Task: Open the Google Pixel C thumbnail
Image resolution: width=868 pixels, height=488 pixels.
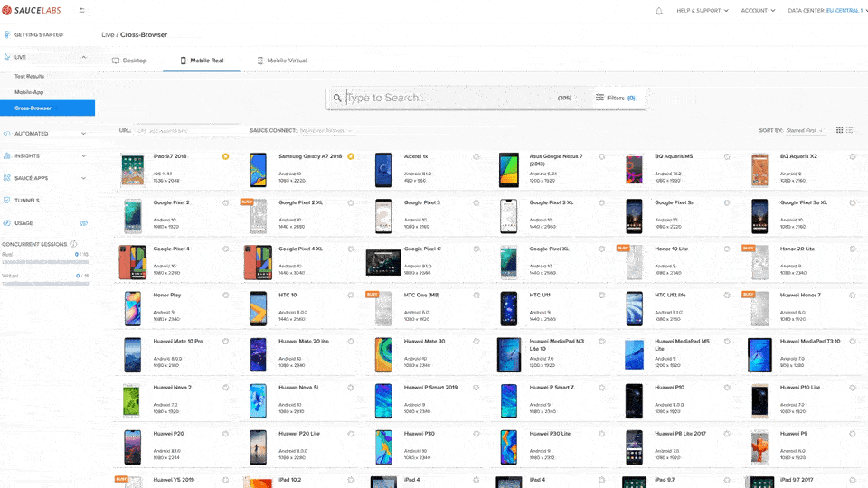Action: (383, 262)
